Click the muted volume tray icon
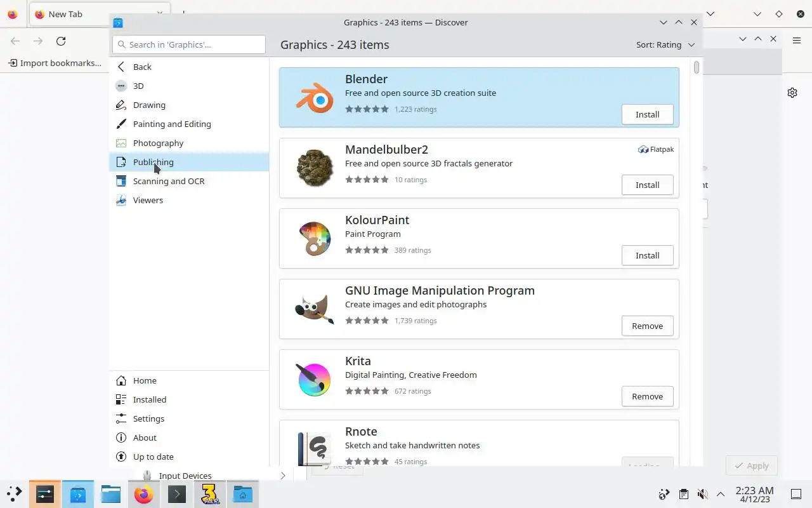The image size is (812, 508). coord(702,494)
